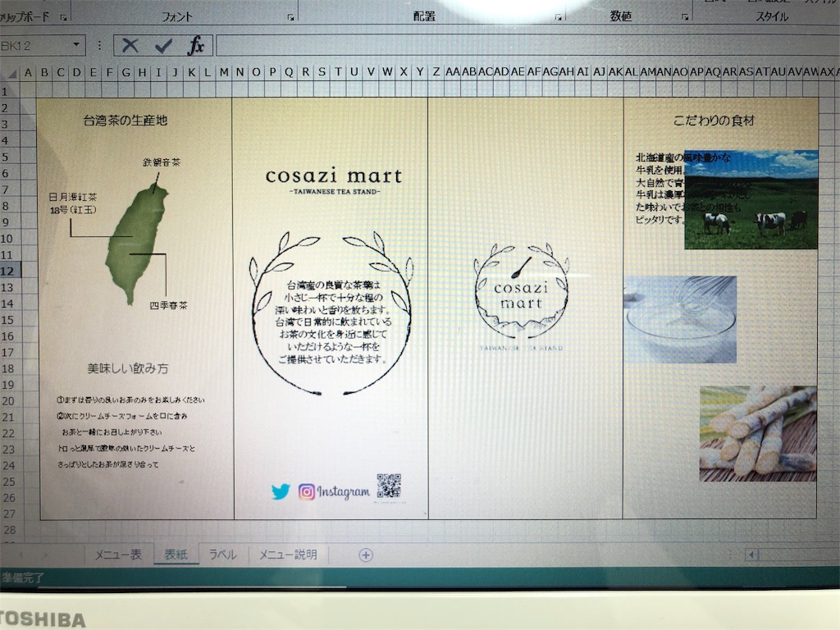Open the フォント group dialog launcher

tap(291, 18)
